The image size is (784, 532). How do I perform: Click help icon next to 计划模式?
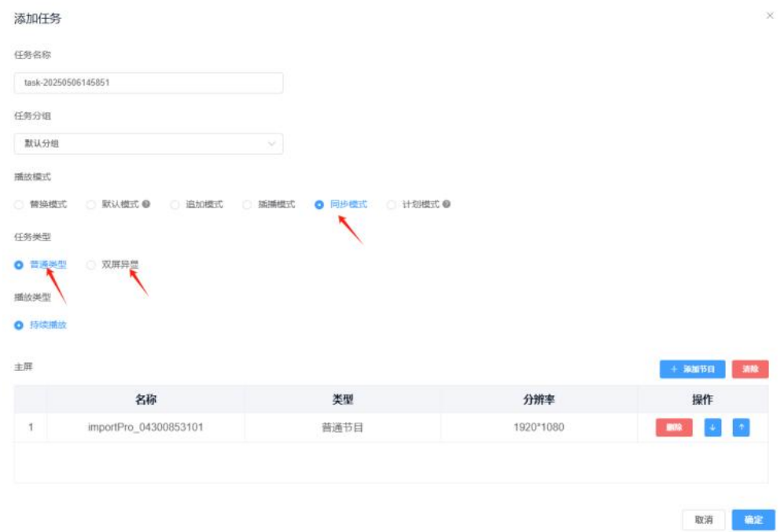(x=447, y=204)
